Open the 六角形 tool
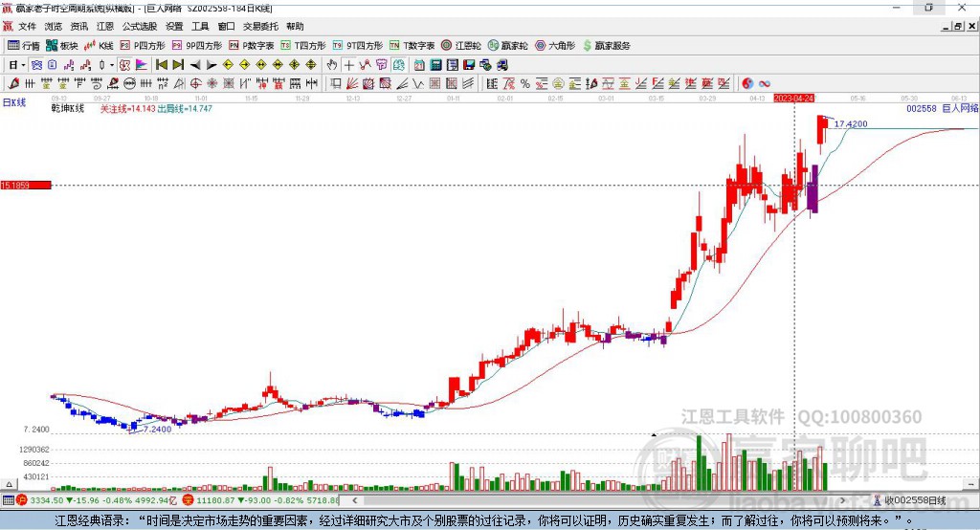The image size is (980, 530). (x=555, y=46)
